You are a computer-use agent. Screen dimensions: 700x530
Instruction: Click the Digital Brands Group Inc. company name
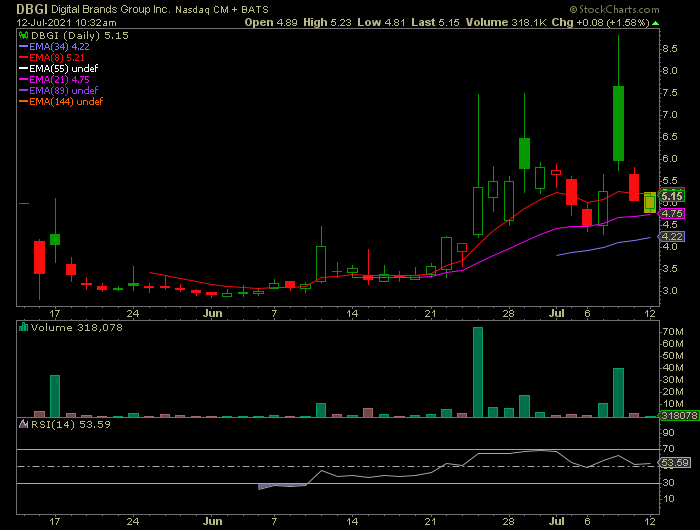110,9
